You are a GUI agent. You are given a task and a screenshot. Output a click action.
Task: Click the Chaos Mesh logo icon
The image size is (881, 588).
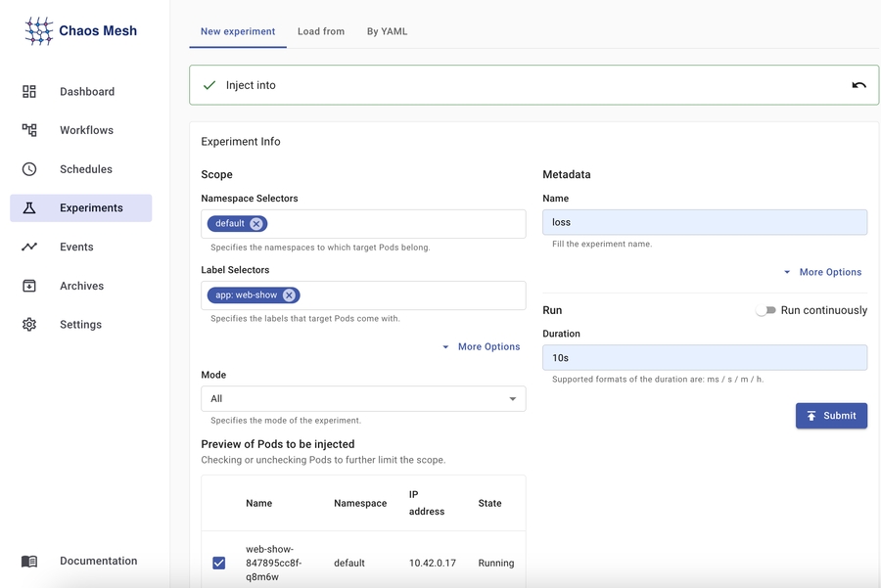coord(39,31)
